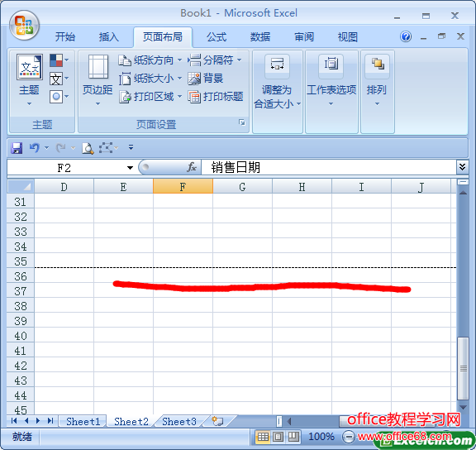Open the Margins (页边距) menu
Viewport: 476px width, 450px height.
coord(98,80)
